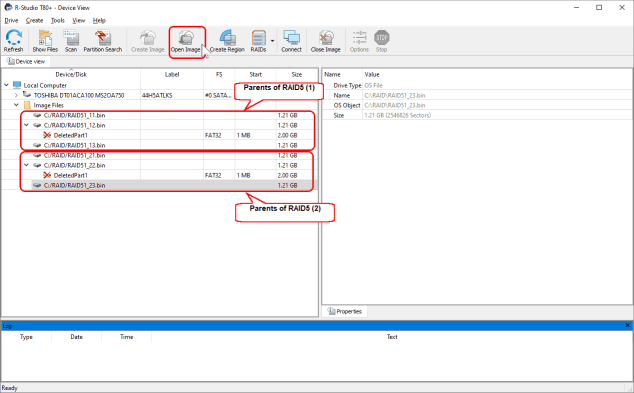The width and height of the screenshot is (634, 393).
Task: Click the Date column in Log
Action: tap(76, 336)
